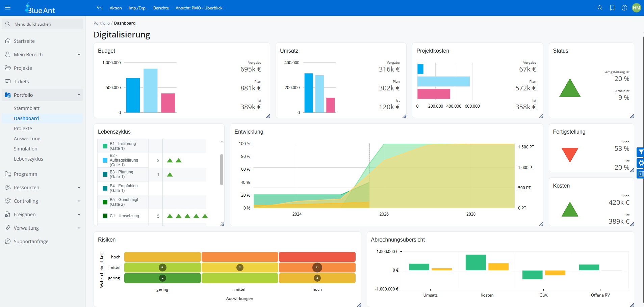Open the HM user avatar menu
The width and height of the screenshot is (644, 307).
tap(636, 8)
